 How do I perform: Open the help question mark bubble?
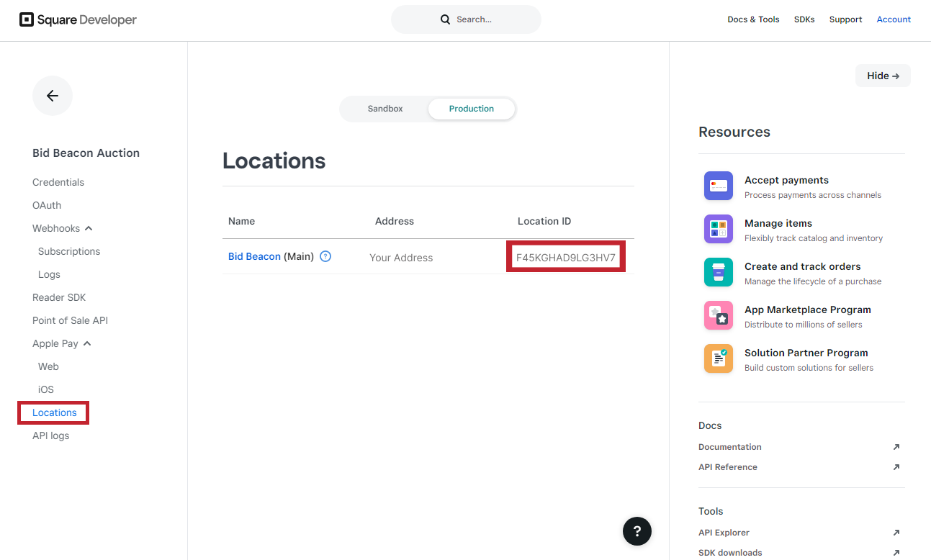point(637,531)
